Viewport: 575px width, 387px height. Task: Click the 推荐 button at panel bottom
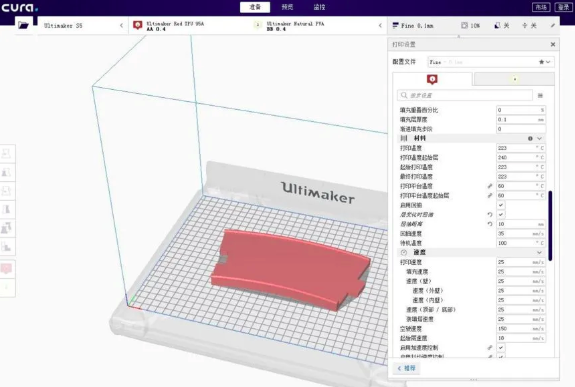tap(407, 368)
